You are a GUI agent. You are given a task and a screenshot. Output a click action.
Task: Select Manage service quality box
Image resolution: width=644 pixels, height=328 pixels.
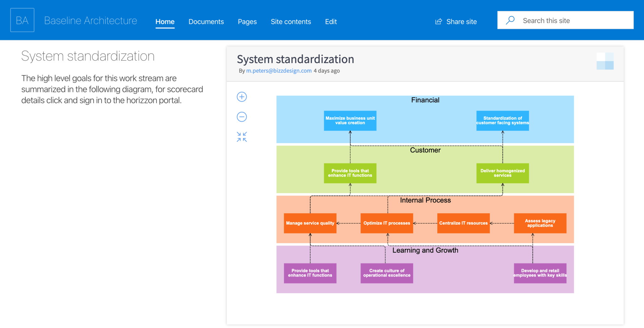pyautogui.click(x=310, y=223)
